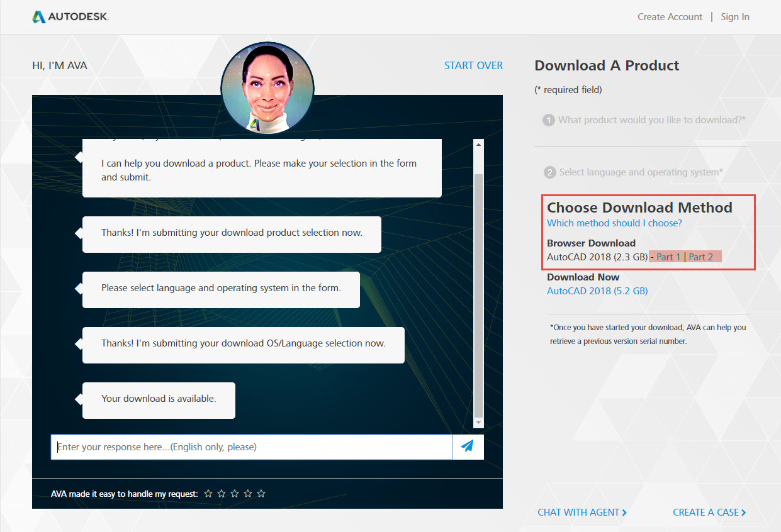Rate AVA one star
Viewport: 781px width, 532px height.
point(208,494)
